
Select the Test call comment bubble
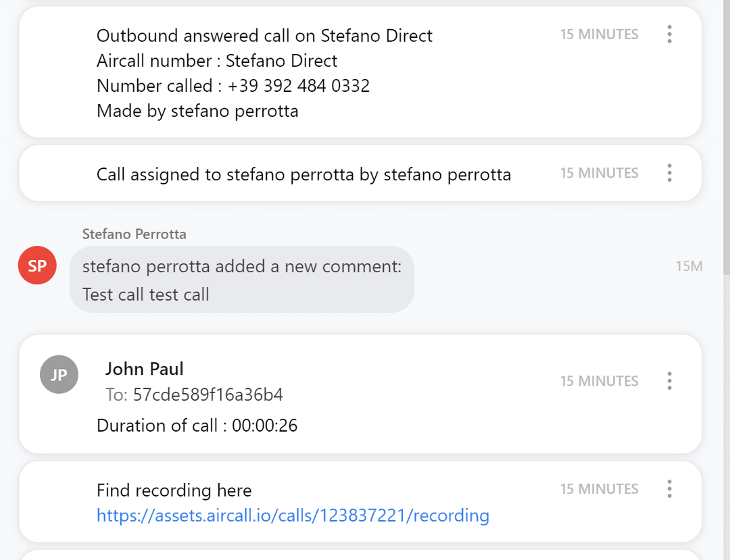(x=241, y=280)
